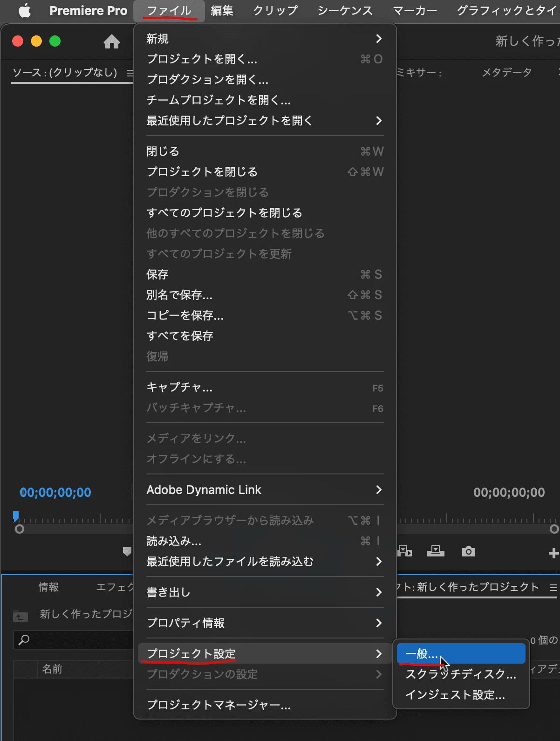The width and height of the screenshot is (560, 741).
Task: Click the bin folder icon beside project name
Action: [20, 616]
